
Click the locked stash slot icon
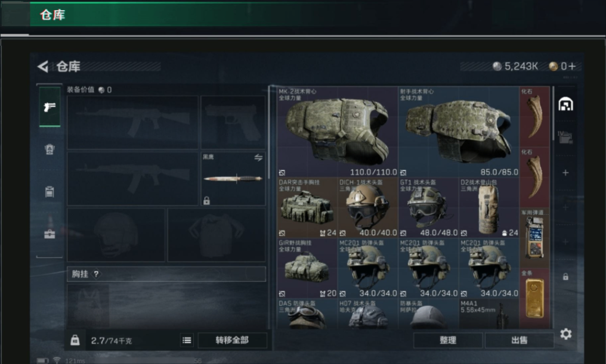(565, 277)
